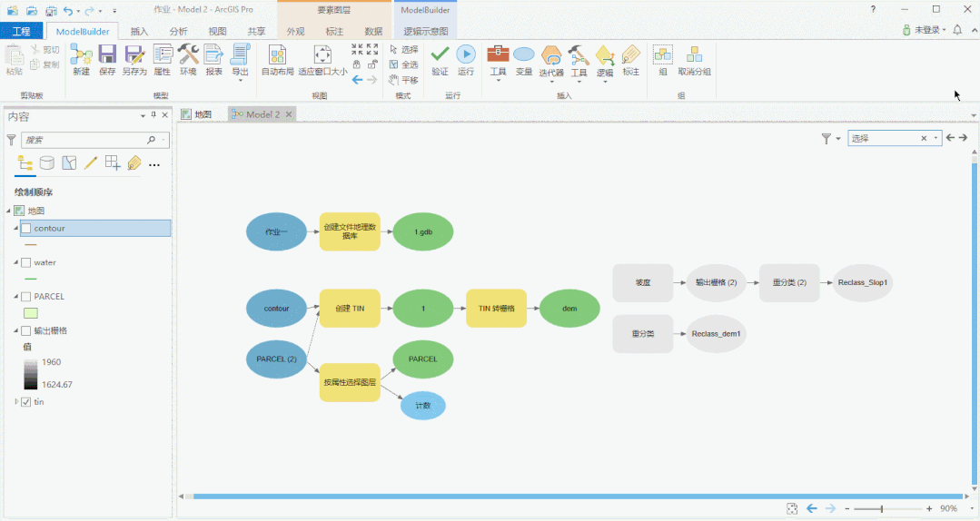This screenshot has height=521, width=980.
Task: Switch to the 共享 share ribbon tab
Action: click(256, 31)
